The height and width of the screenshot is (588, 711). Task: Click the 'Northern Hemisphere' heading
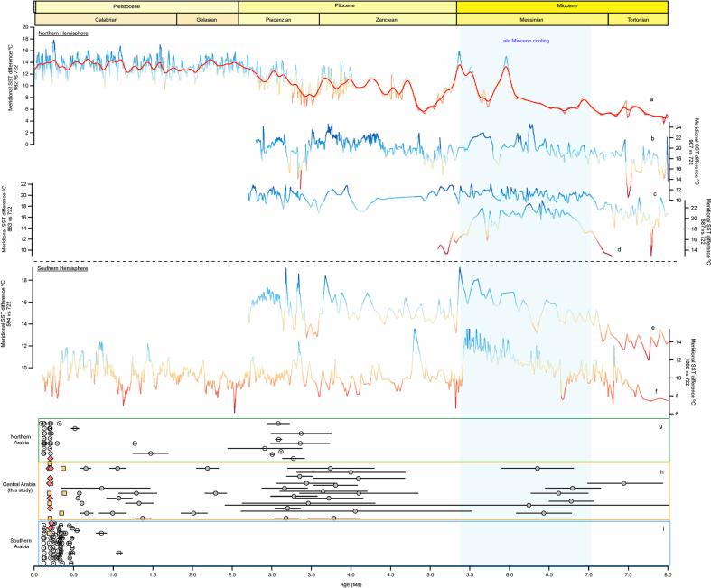tap(63, 33)
